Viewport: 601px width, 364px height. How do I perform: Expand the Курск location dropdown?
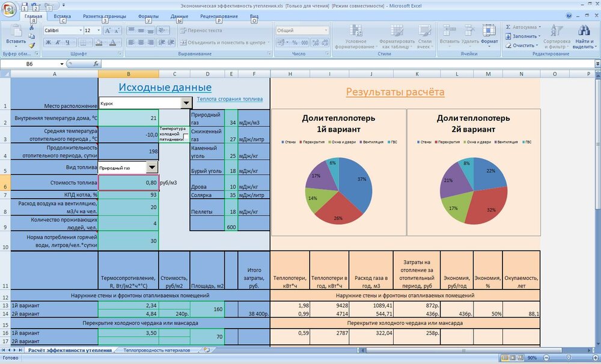click(x=185, y=103)
